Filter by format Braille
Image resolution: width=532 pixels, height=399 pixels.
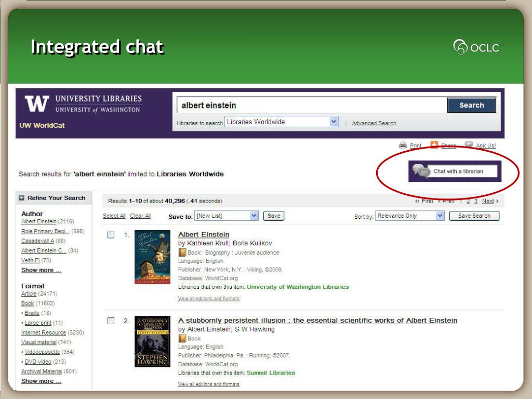click(32, 313)
